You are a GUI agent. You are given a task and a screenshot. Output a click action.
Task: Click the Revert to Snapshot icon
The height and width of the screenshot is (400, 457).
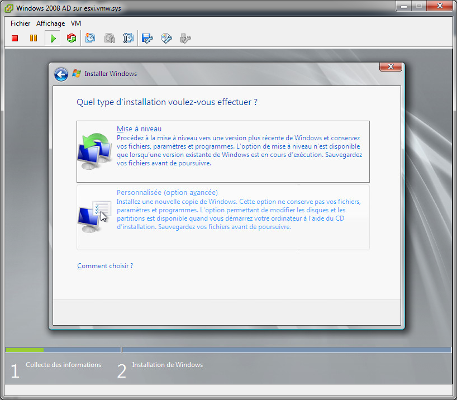coord(109,38)
